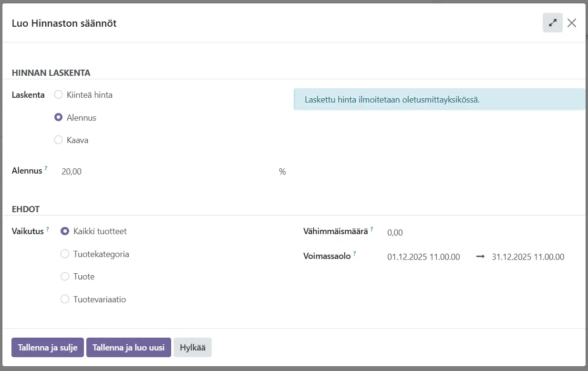
Task: Choose Tuotekategoria as the scope
Action: (65, 254)
